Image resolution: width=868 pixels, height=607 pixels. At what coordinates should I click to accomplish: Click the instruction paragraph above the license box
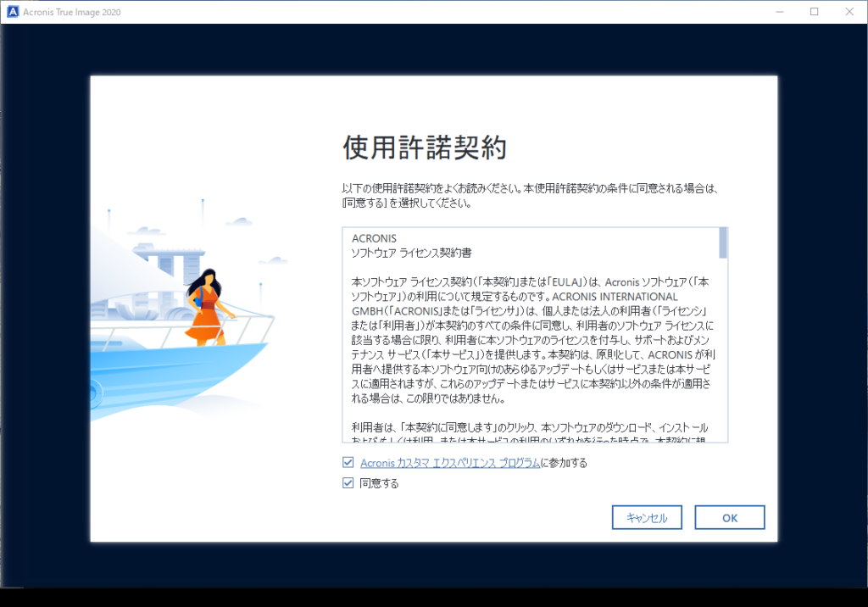531,196
